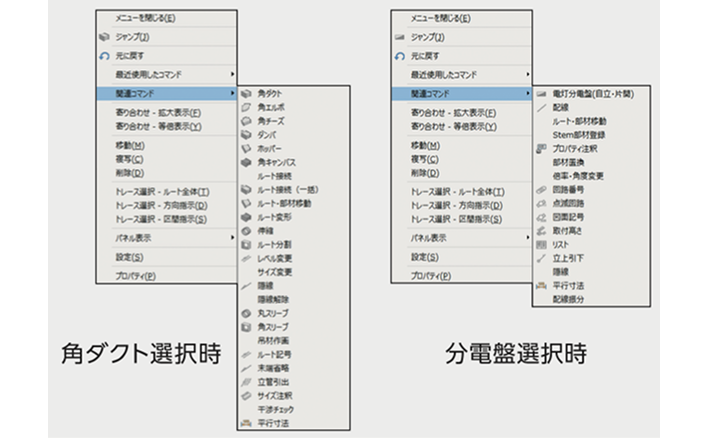This screenshot has height=438, width=708.
Task: Choose トレース選択 - ルート全体(T) in left menu
Action: (163, 192)
